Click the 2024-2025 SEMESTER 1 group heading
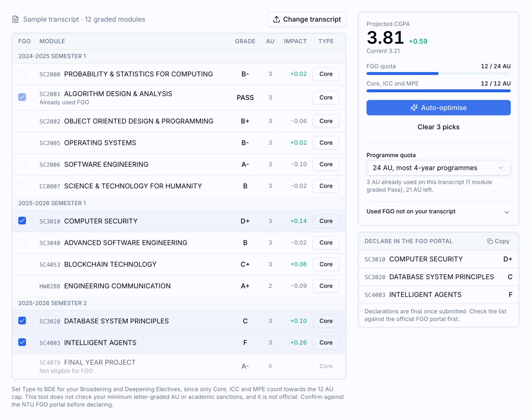This screenshot has width=531, height=420. click(x=52, y=56)
